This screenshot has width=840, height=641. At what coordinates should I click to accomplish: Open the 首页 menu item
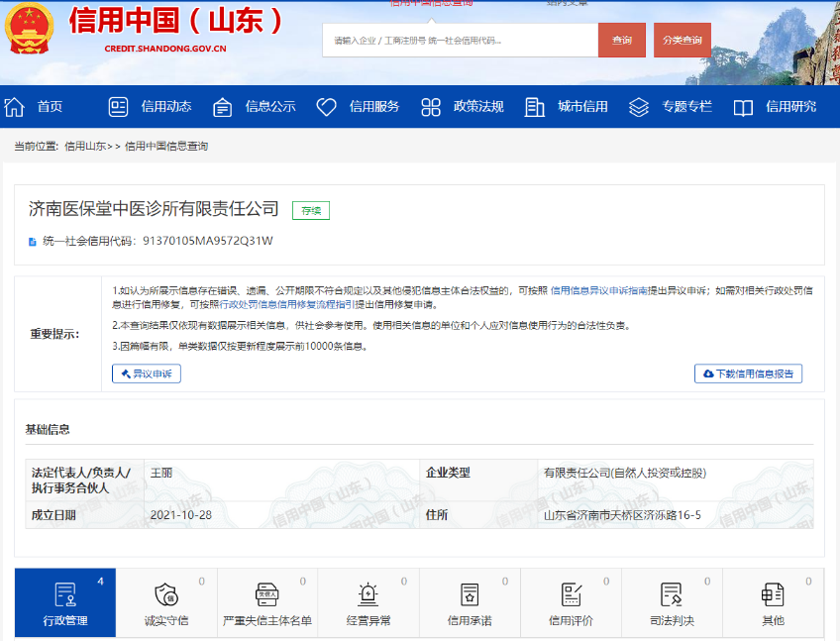(x=50, y=107)
